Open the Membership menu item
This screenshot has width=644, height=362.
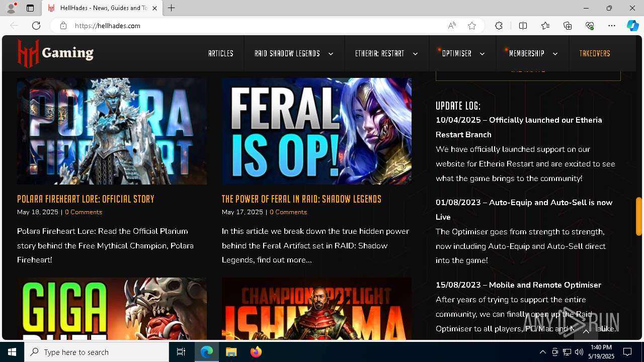527,53
